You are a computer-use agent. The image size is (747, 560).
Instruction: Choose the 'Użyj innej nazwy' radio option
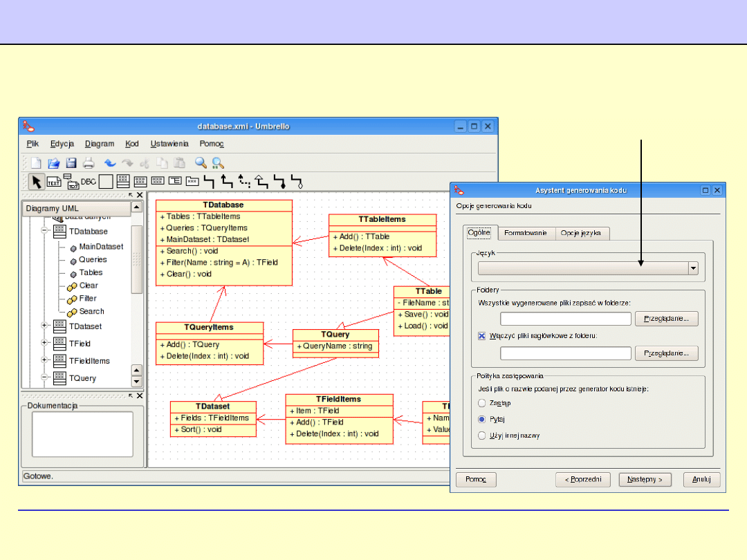[482, 436]
